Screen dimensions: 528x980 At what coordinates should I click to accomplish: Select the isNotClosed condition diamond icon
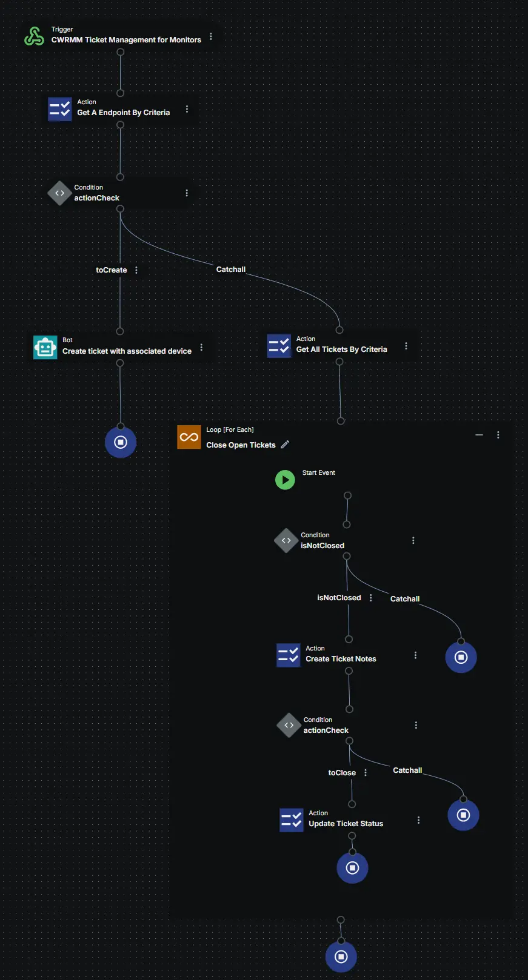click(x=286, y=541)
